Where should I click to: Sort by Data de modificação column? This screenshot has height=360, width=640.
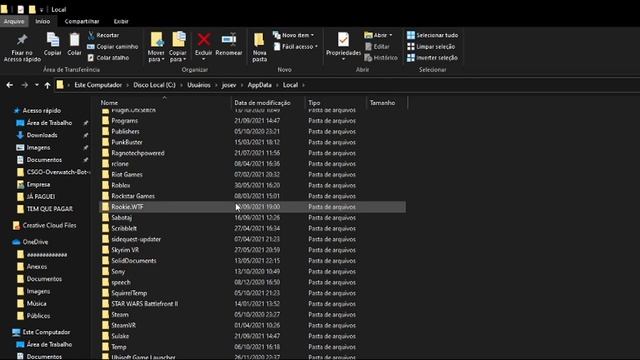pyautogui.click(x=262, y=103)
